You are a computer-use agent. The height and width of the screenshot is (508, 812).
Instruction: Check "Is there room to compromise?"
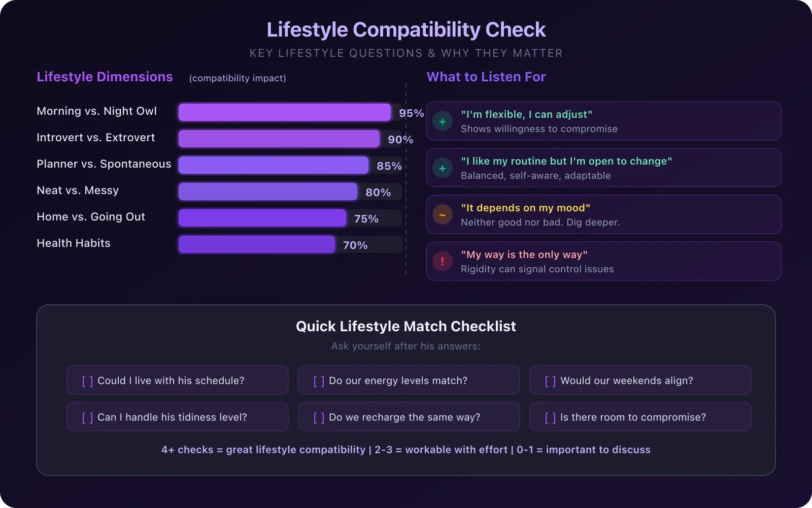tap(551, 418)
